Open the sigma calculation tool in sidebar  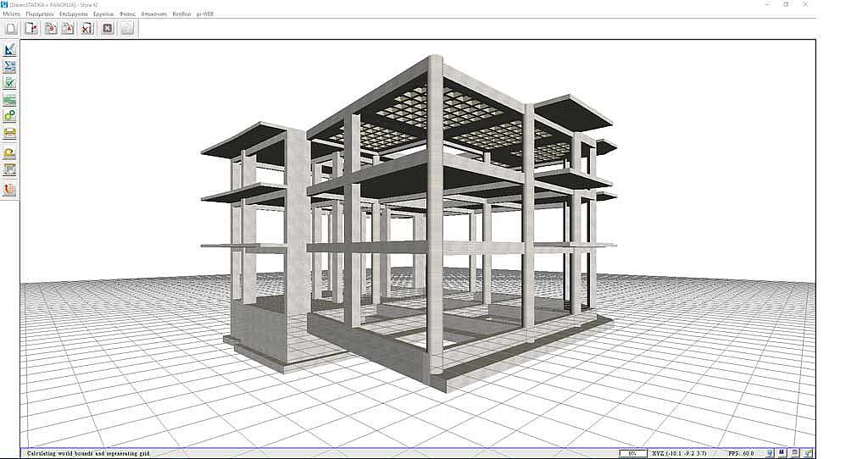pos(9,66)
